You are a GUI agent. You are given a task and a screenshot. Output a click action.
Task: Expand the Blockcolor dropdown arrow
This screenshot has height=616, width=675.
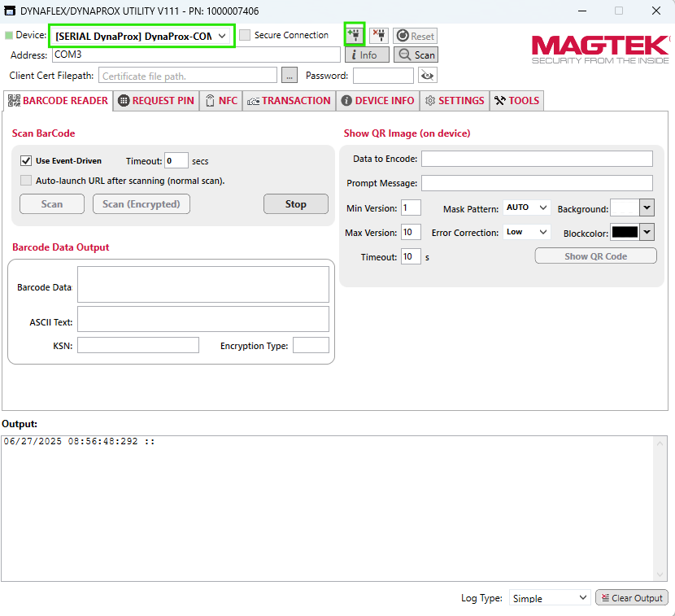pyautogui.click(x=647, y=232)
